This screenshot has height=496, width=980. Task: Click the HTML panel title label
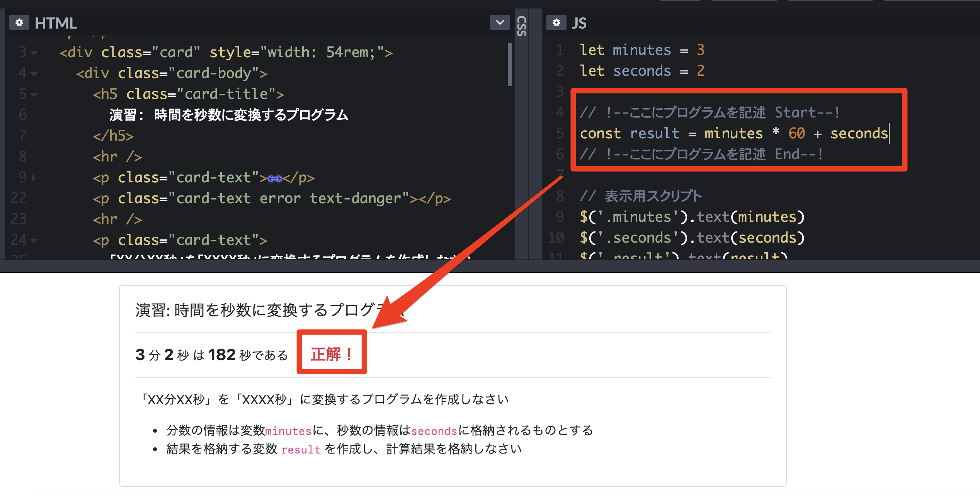pos(56,23)
